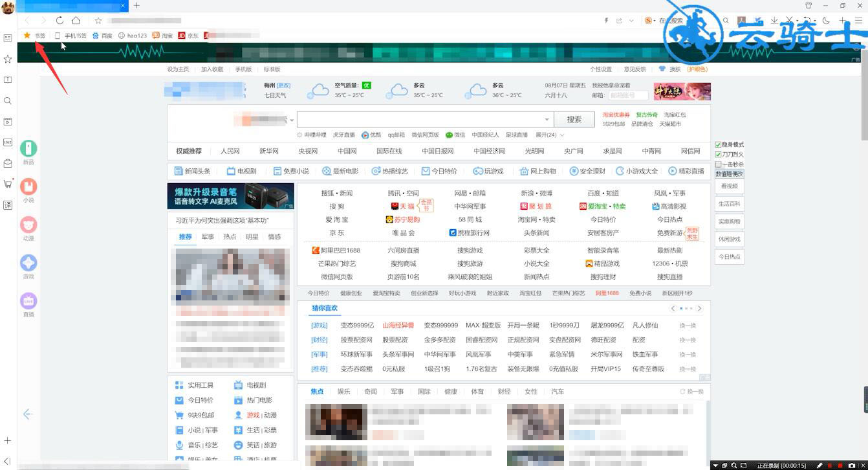This screenshot has width=868, height=470.
Task: Open the 12306 · 机票 link
Action: click(x=670, y=263)
